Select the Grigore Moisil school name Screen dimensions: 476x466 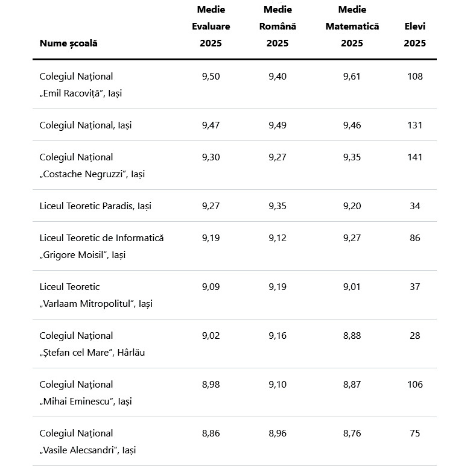[102, 247]
